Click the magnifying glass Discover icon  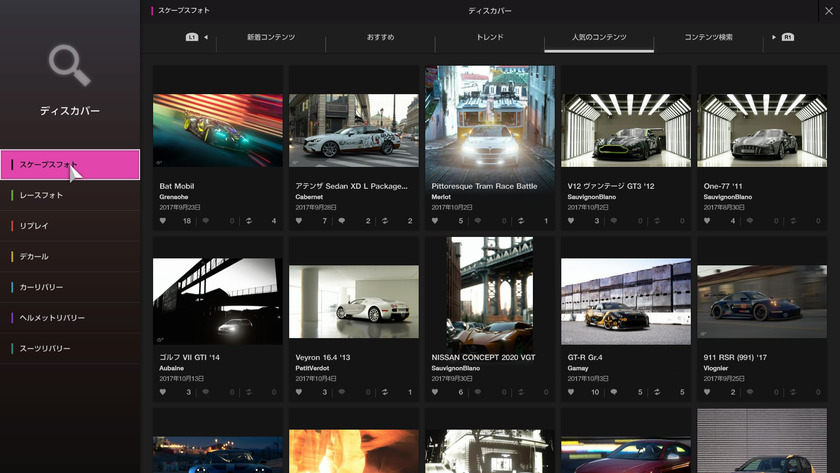pyautogui.click(x=69, y=67)
